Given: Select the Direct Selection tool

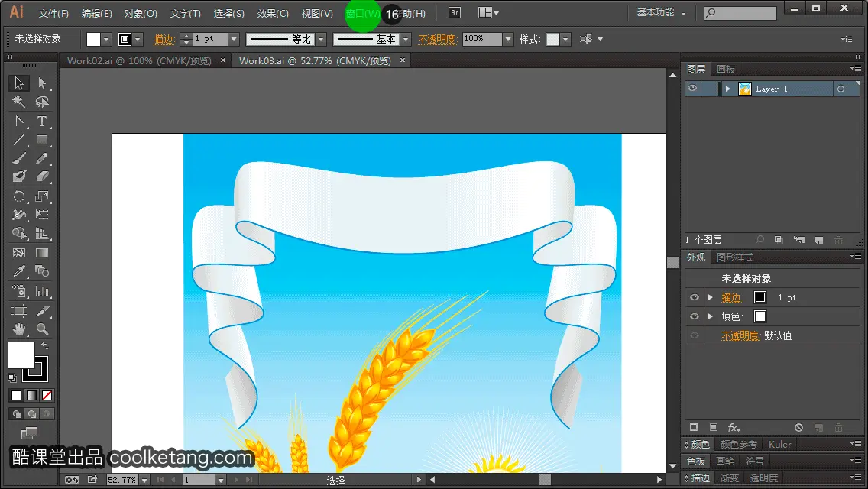Looking at the screenshot, I should (42, 83).
